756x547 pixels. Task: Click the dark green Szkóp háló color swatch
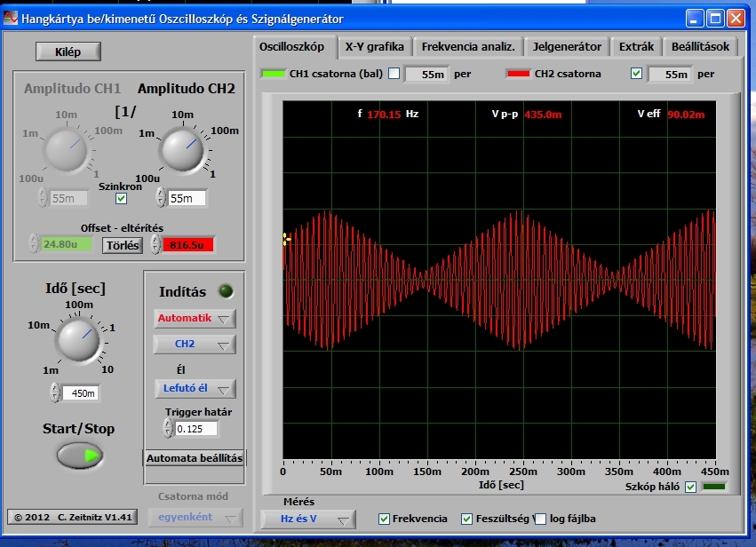714,487
